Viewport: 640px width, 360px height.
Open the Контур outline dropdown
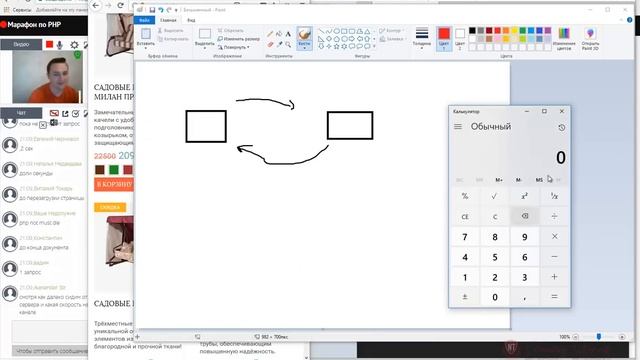click(393, 31)
